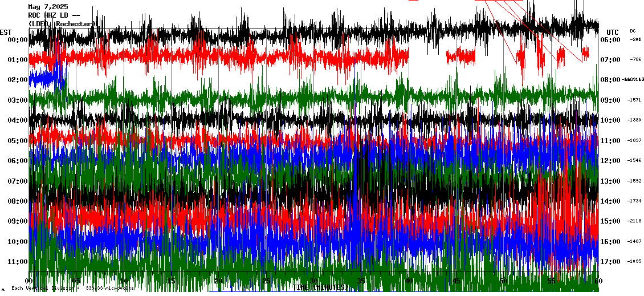Image resolution: width=644 pixels, height=296 pixels.
Task: Click the UTC time label "17:00"
Action: point(610,262)
